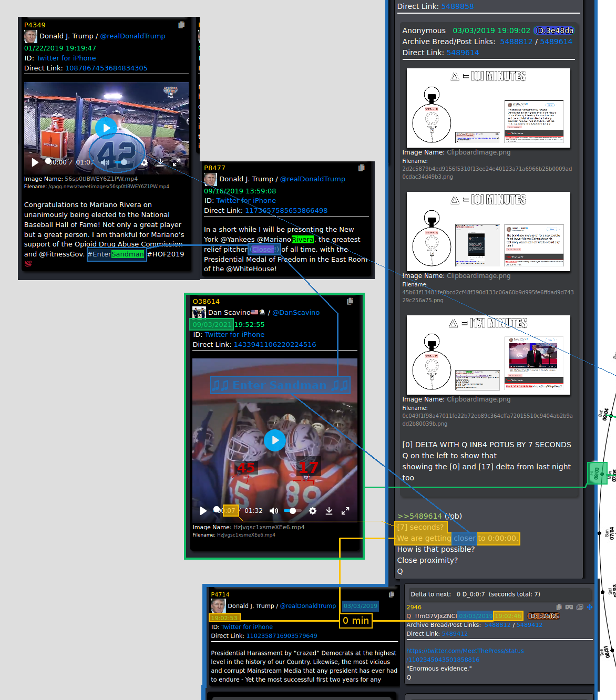Open Direct Link 5489412 in post 2946
616x700 pixels.
[x=455, y=634]
